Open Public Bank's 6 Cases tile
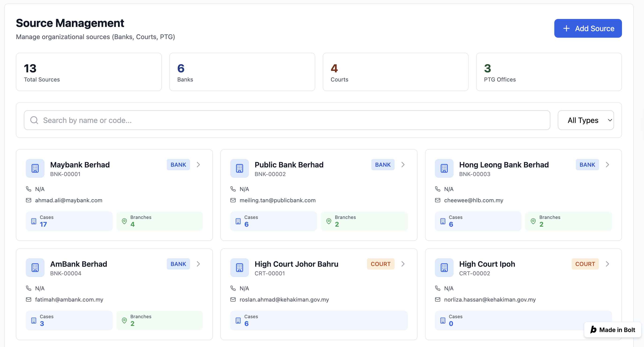Viewport: 644px width, 347px height. click(274, 221)
